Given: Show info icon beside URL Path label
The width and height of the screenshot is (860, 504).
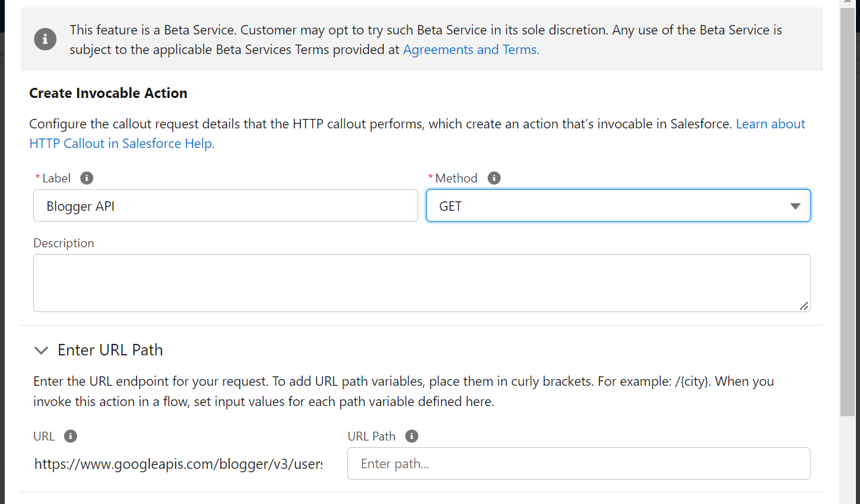Looking at the screenshot, I should coord(411,436).
